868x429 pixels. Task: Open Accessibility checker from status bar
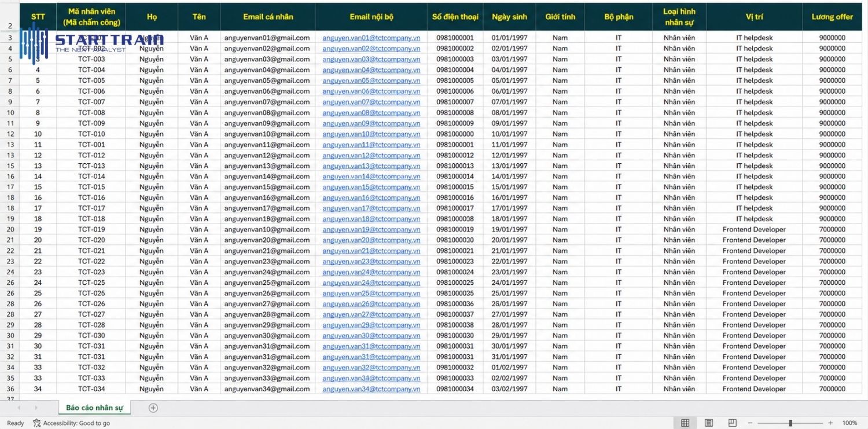72,423
